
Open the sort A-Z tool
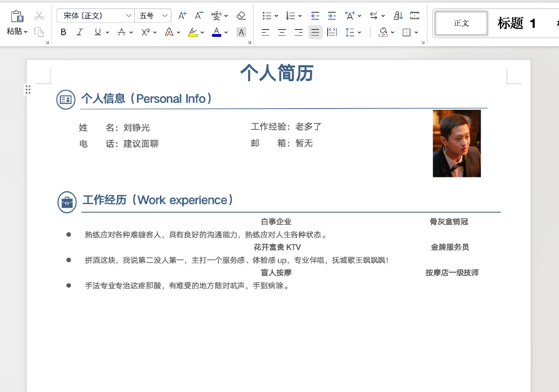pos(398,16)
